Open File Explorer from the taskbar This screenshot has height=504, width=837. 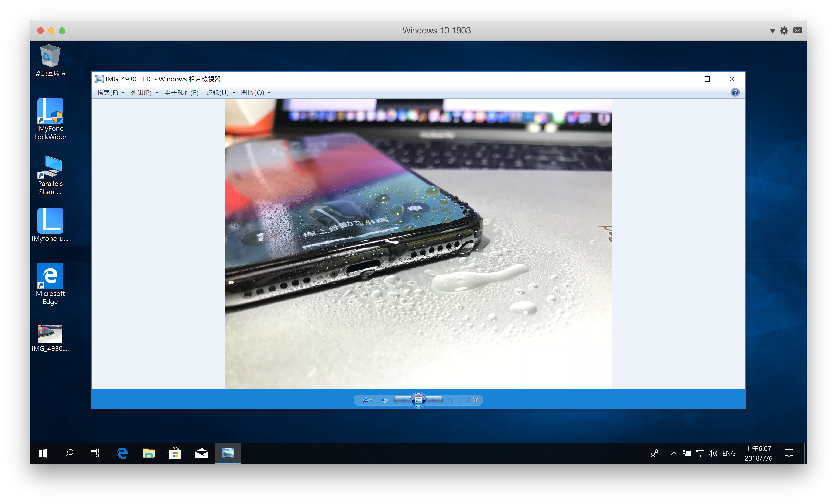point(149,453)
